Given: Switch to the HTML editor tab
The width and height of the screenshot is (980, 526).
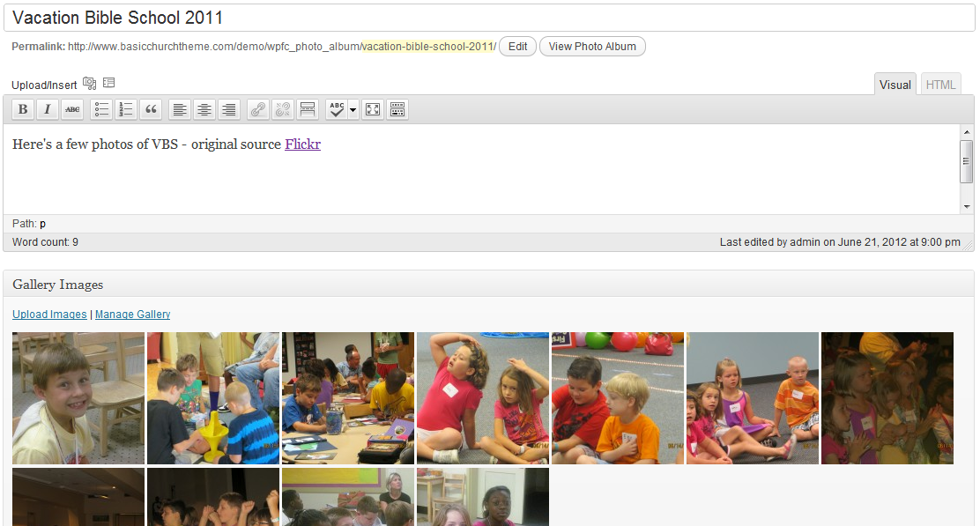Looking at the screenshot, I should tap(940, 85).
